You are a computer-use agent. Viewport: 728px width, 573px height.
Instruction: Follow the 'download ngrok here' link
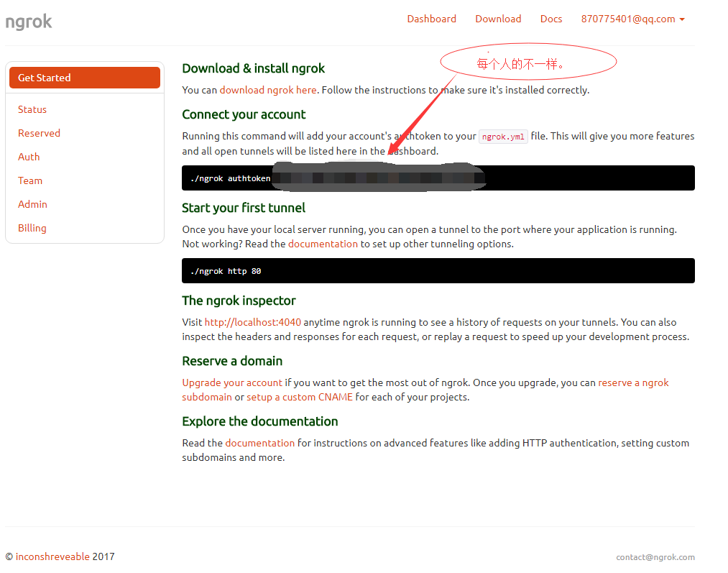(x=268, y=90)
